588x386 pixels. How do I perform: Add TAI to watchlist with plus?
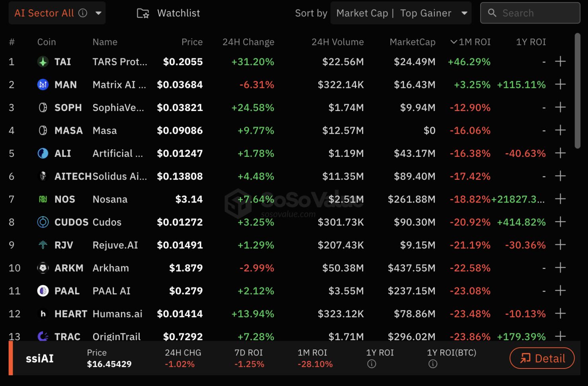[x=560, y=62]
